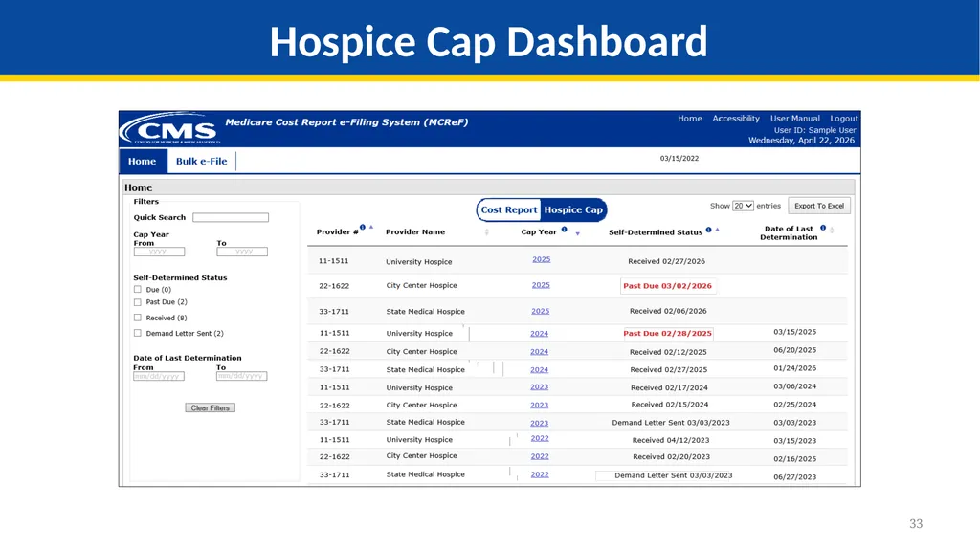This screenshot has height=550, width=980.
Task: Open 2023 cap year for State Medical Hospice
Action: (x=540, y=423)
